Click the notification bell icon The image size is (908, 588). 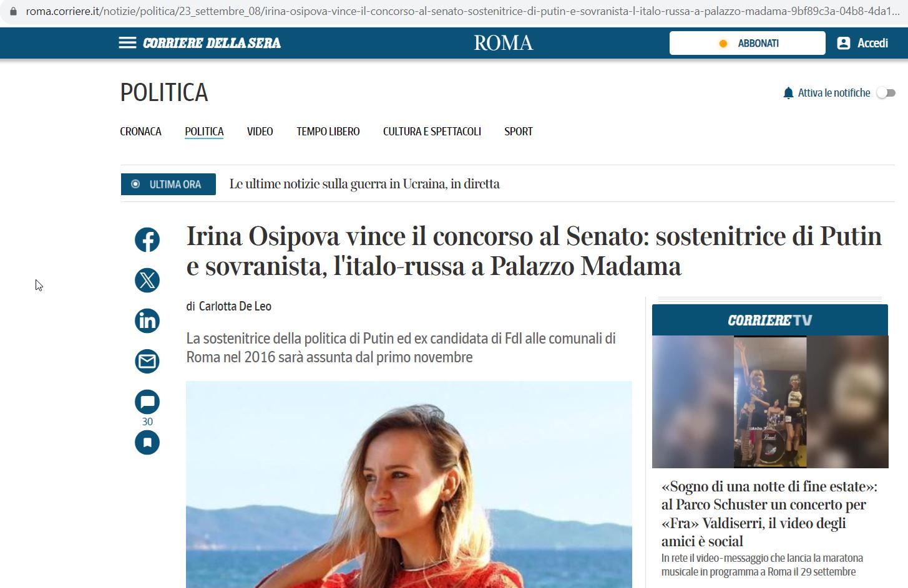click(x=788, y=93)
